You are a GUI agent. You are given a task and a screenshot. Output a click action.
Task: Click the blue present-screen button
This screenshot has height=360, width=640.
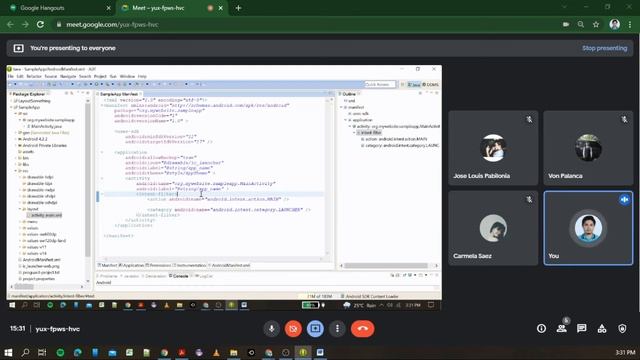coord(315,329)
